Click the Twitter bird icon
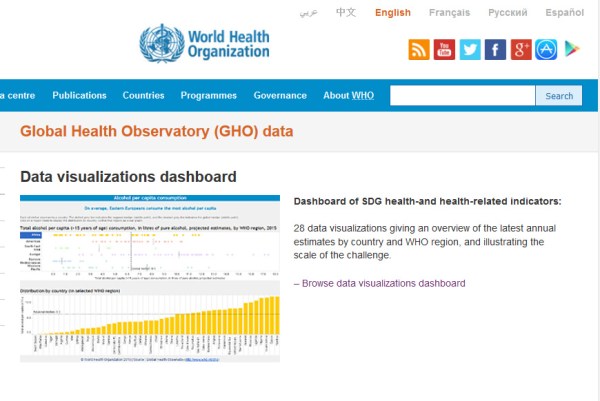The image size is (600, 401). pos(470,49)
